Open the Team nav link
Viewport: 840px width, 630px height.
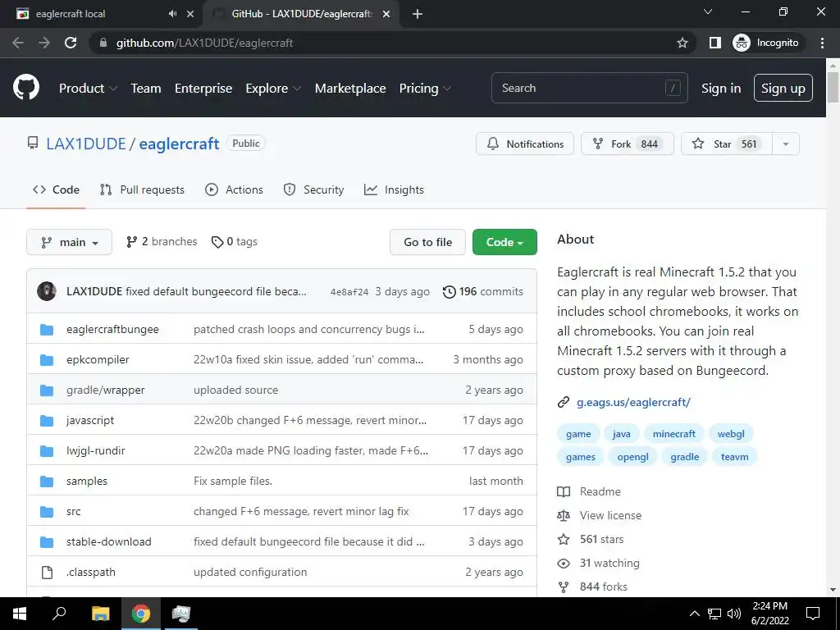(x=146, y=89)
